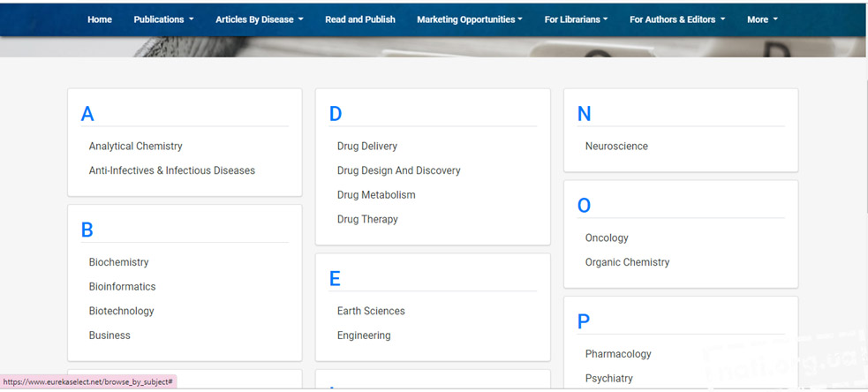The width and height of the screenshot is (868, 392).
Task: Jump to the letter D heading
Action: pos(336,114)
